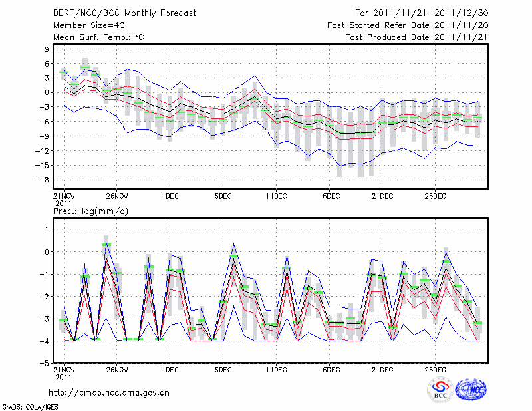Viewport: 532px width, 411px height.
Task: Click the Fcst Started Refer Date line
Action: (408, 25)
